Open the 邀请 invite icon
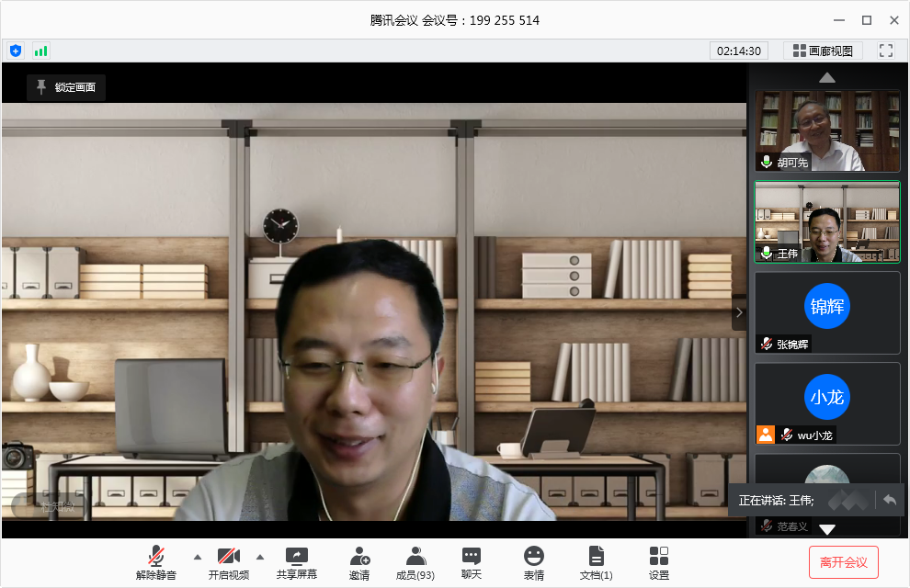This screenshot has height=588, width=910. tap(359, 562)
